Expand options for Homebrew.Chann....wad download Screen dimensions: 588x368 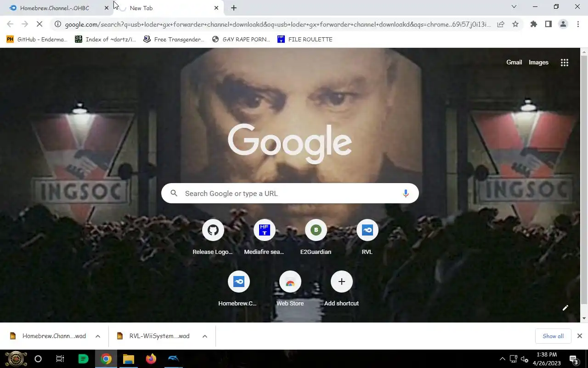pyautogui.click(x=98, y=336)
